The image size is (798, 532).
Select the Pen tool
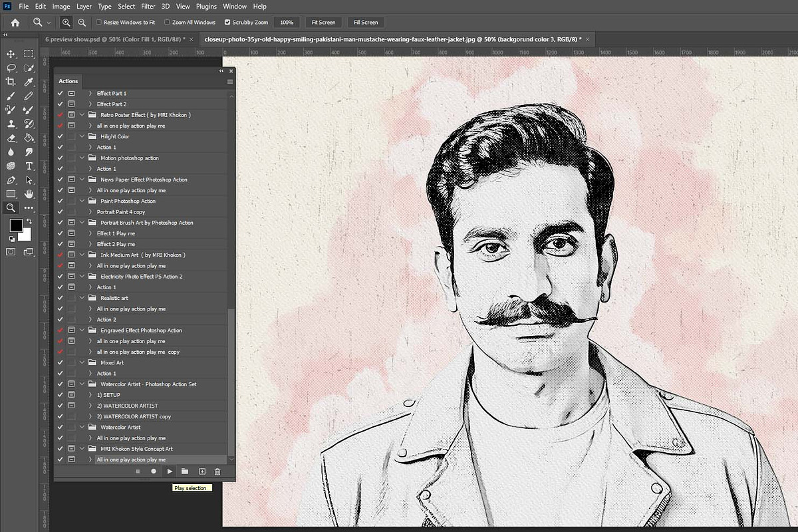pyautogui.click(x=11, y=180)
